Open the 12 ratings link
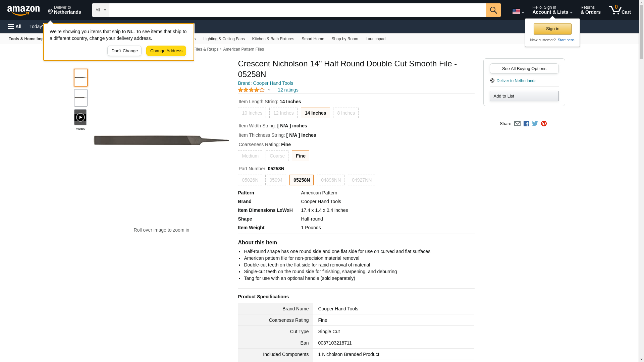This screenshot has height=362, width=644. click(x=288, y=90)
